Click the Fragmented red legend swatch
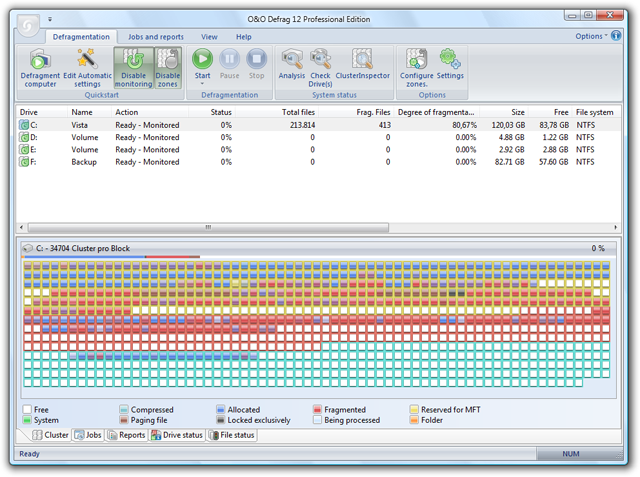Screen dimensions: 640x477 [317, 410]
